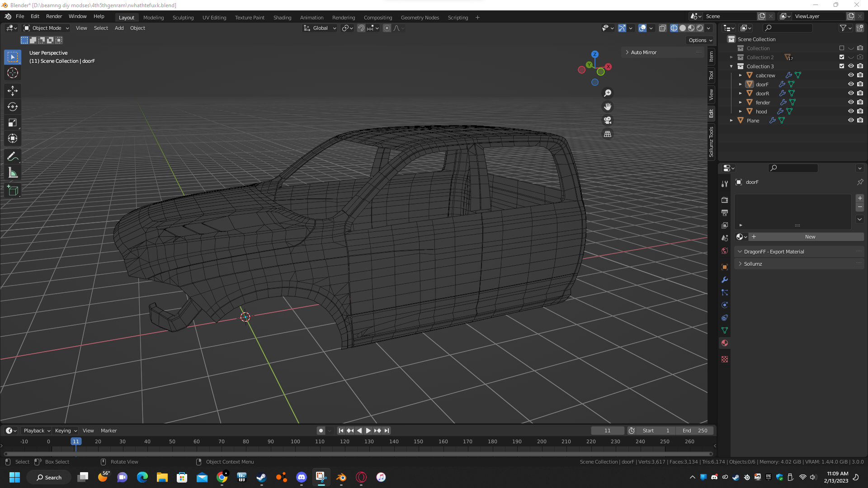Viewport: 868px width, 488px height.
Task: Select the Transform tool
Action: [13, 138]
